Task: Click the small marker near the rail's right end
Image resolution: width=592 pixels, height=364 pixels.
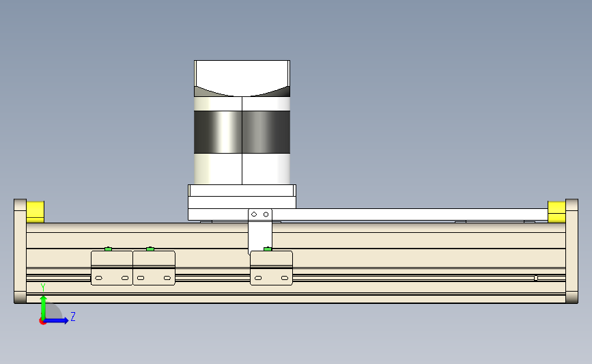Action: pos(536,278)
